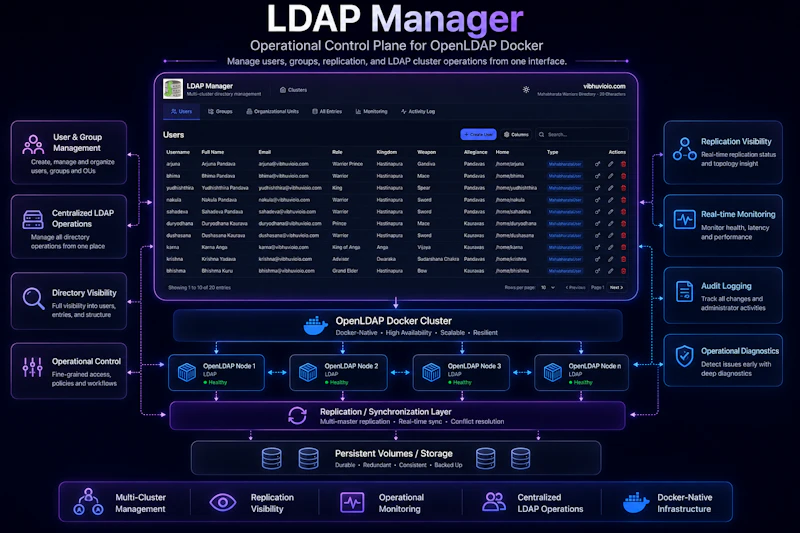Edit the nakula user
Screen dimensions: 800x533
610,200
